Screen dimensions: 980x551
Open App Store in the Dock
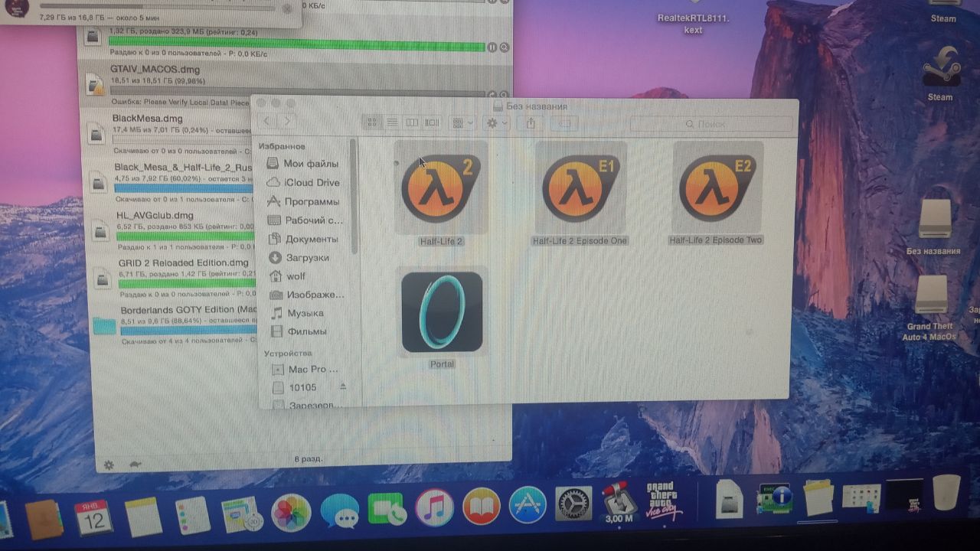(x=528, y=505)
